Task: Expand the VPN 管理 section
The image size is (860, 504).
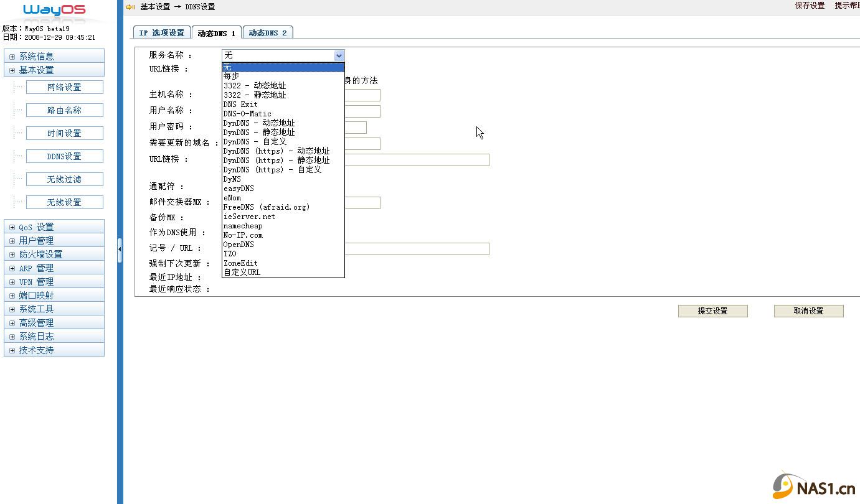Action: tap(54, 282)
